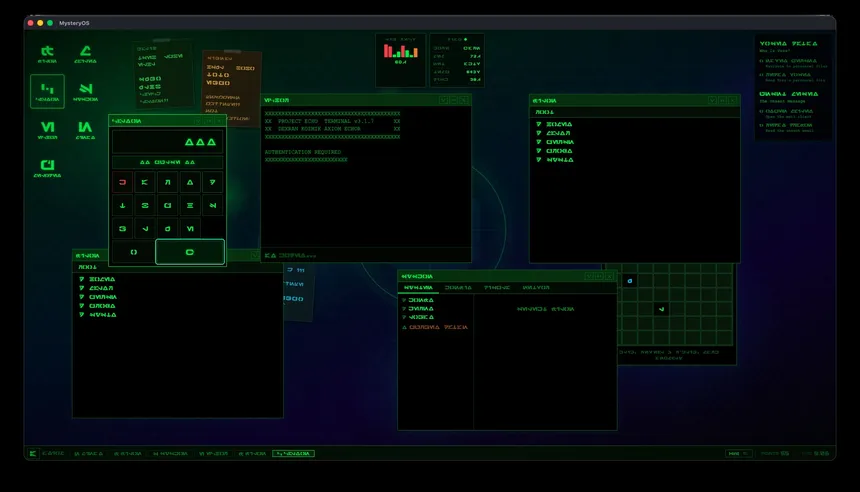Open the selected desktop icon with the highlighted border
The image size is (860, 492).
[x=47, y=91]
